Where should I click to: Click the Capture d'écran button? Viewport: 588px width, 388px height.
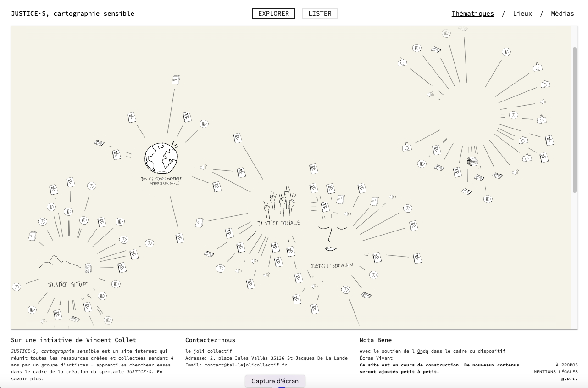click(x=275, y=381)
